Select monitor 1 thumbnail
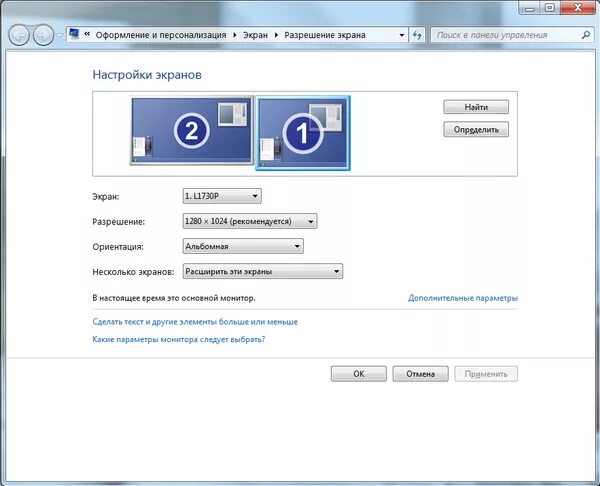The width and height of the screenshot is (600, 486). [x=303, y=133]
